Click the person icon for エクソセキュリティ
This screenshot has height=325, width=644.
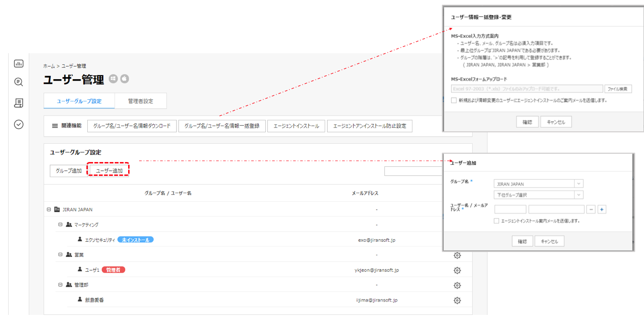click(x=80, y=239)
